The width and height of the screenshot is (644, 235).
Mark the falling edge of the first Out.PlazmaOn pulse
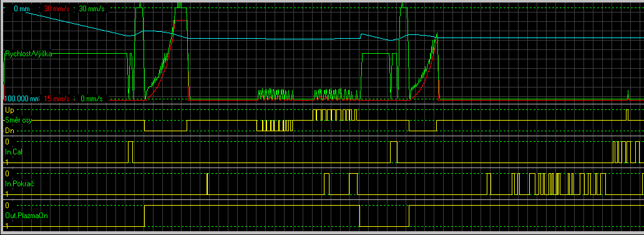[x=359, y=215]
